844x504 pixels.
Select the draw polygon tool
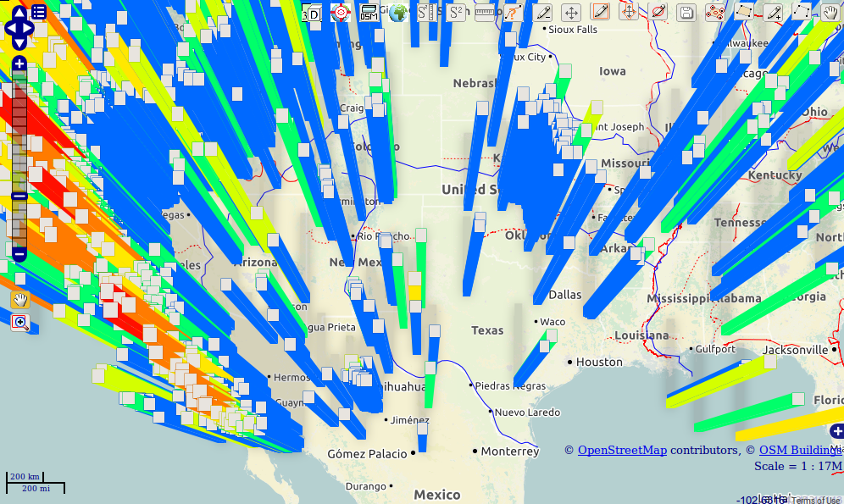[744, 12]
